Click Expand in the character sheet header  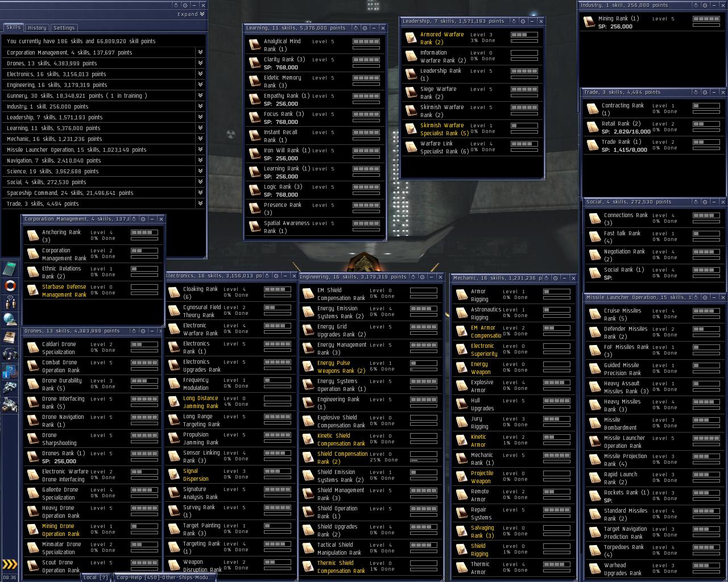[x=191, y=14]
